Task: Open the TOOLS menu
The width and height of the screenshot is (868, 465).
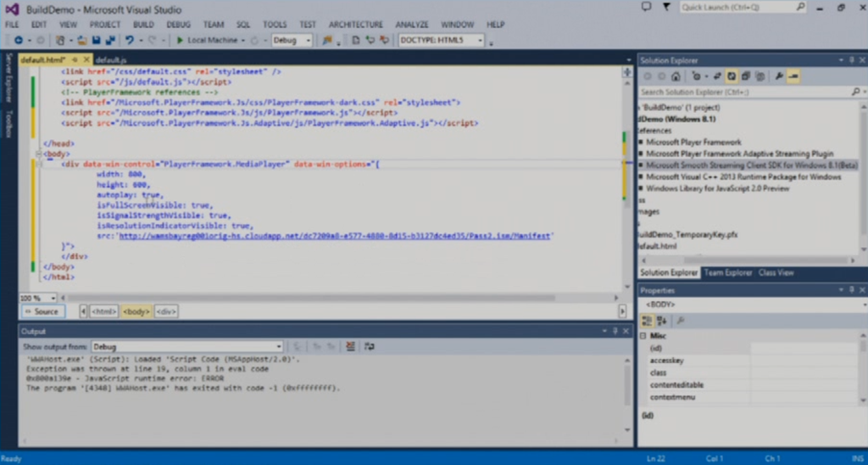Action: point(275,25)
